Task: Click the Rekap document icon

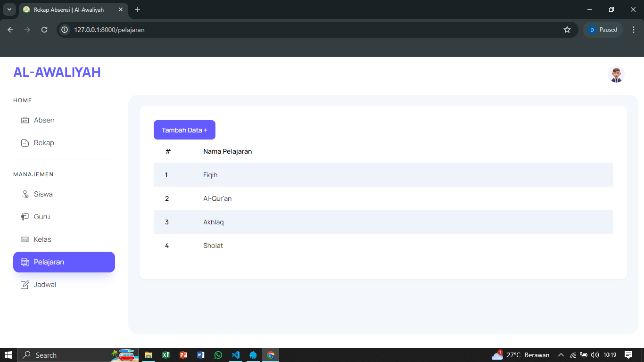Action: click(25, 143)
